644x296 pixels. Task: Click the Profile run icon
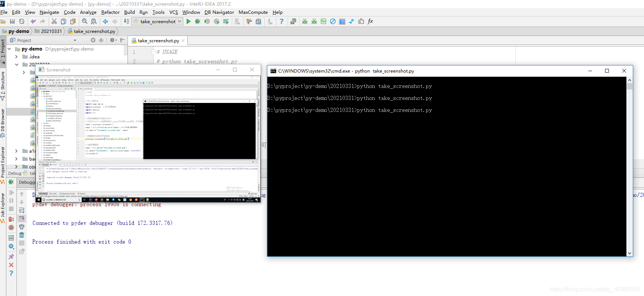(217, 21)
